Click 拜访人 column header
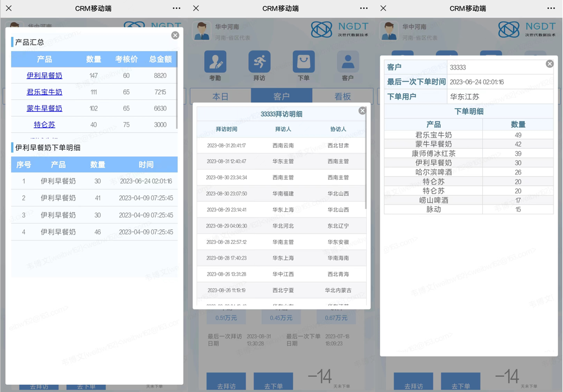 283,129
